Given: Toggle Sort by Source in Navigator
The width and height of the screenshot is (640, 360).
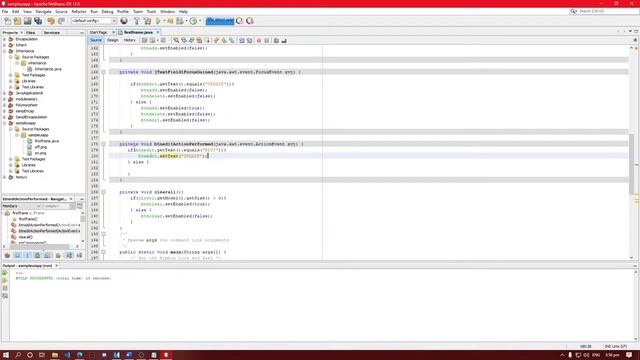Looking at the screenshot, I should 79,256.
